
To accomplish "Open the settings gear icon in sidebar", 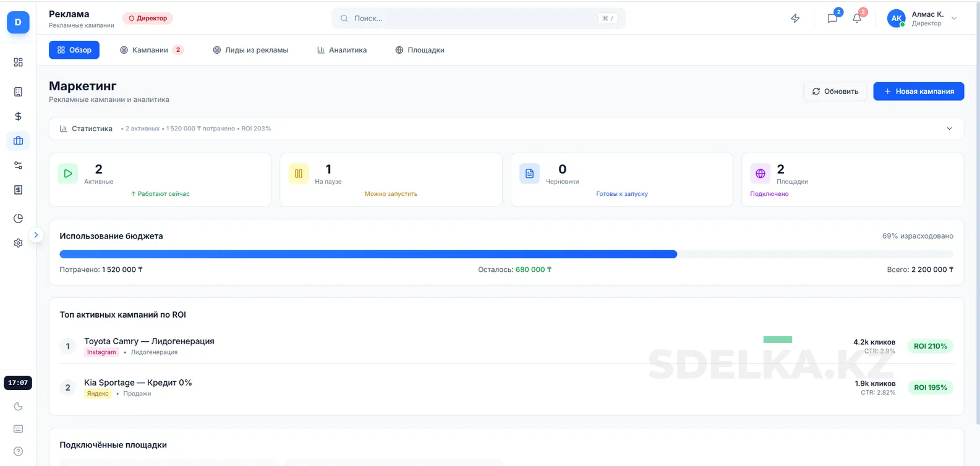I will coord(18,243).
